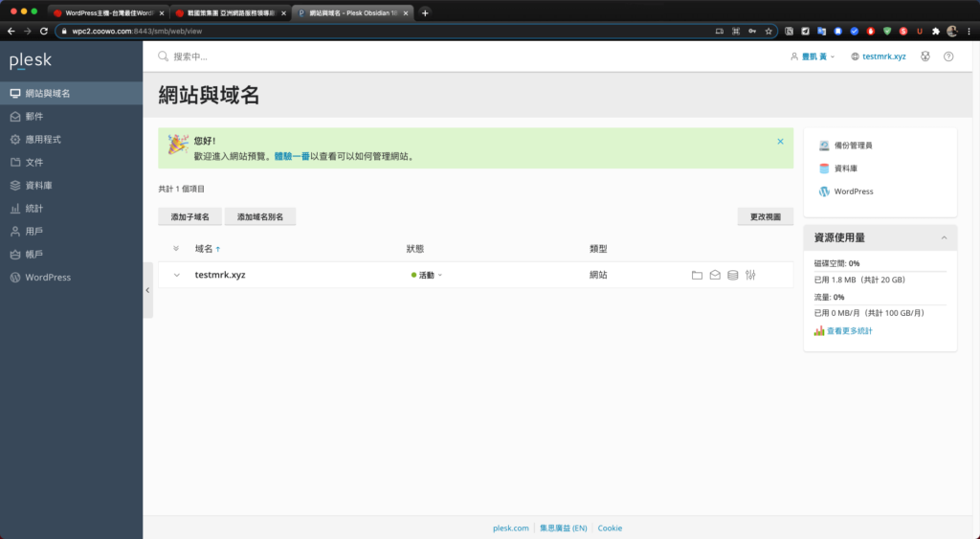Close the Plesk Obsidian browser tab
The width and height of the screenshot is (980, 539).
tap(406, 13)
